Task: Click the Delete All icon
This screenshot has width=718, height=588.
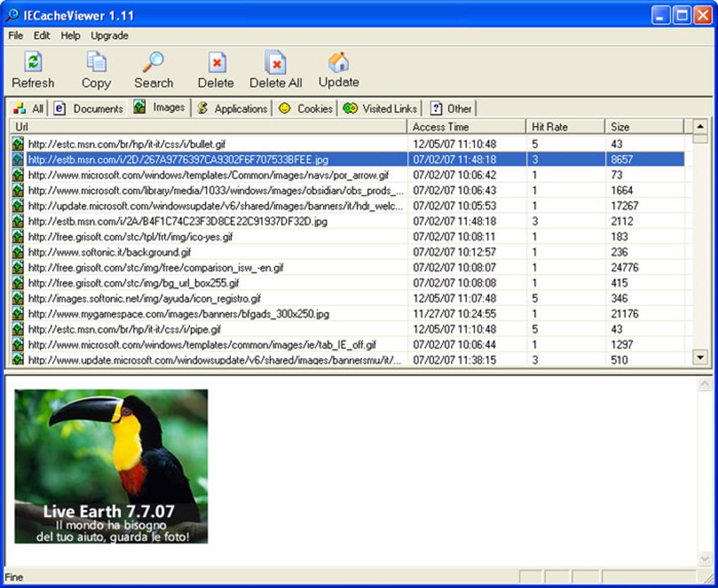Action: [x=275, y=67]
